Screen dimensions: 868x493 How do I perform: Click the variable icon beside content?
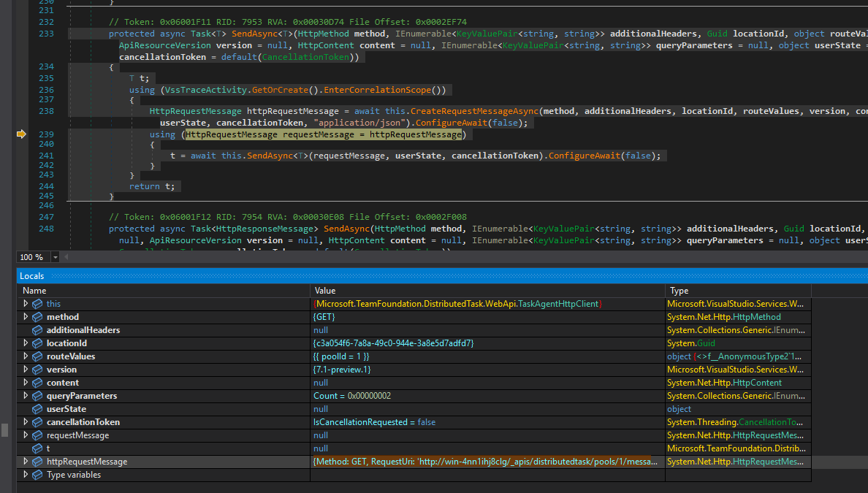click(x=37, y=383)
